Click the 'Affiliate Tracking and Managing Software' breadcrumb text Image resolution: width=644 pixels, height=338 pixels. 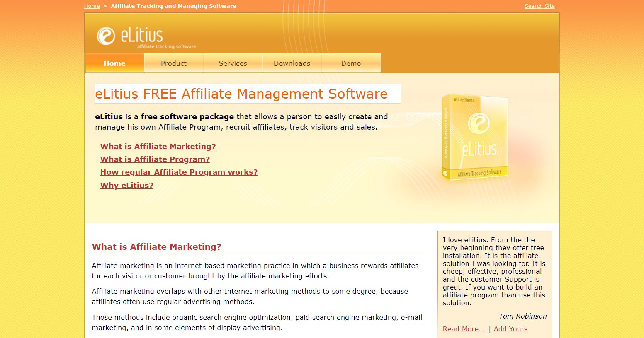[174, 6]
